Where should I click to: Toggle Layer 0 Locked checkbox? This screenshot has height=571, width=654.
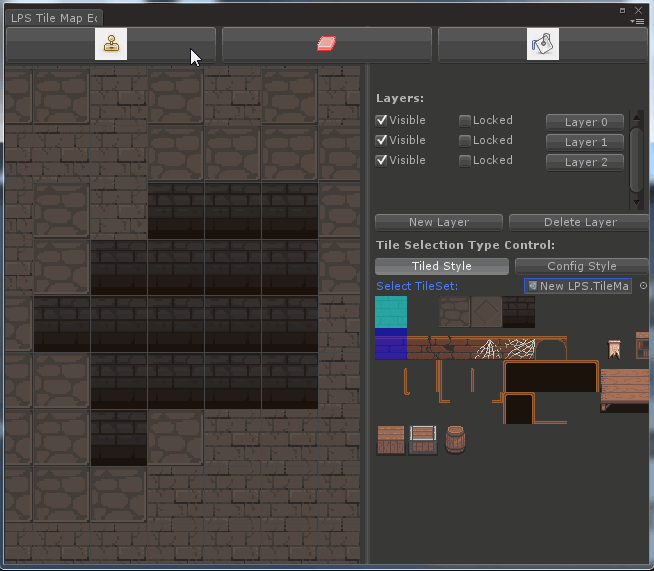465,121
